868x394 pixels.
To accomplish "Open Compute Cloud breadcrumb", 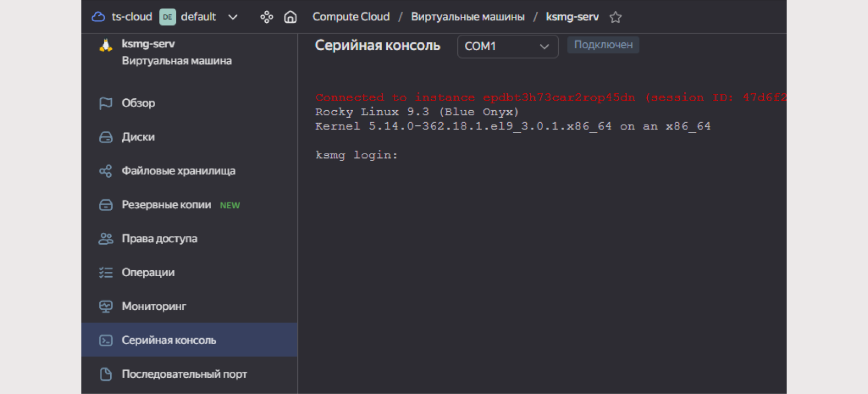I will tap(351, 17).
